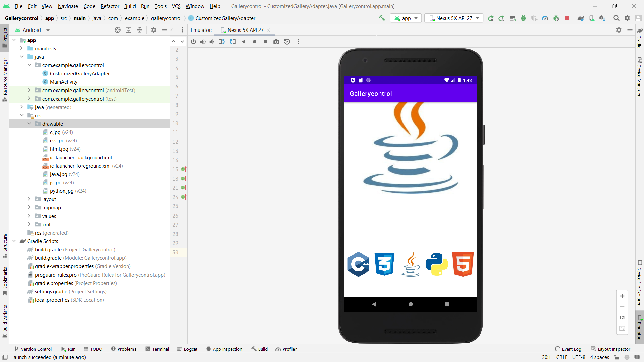Toggle the Gradle side panel
644x362 pixels.
639,39
